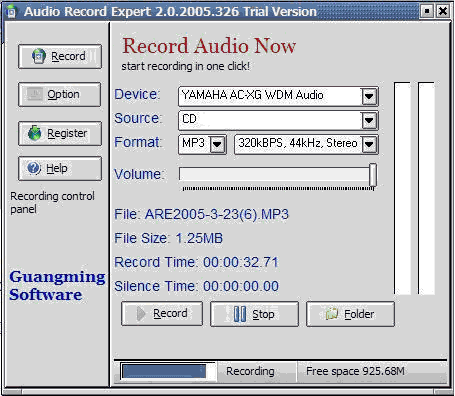
Task: Open Help from the sidebar
Action: pos(60,168)
